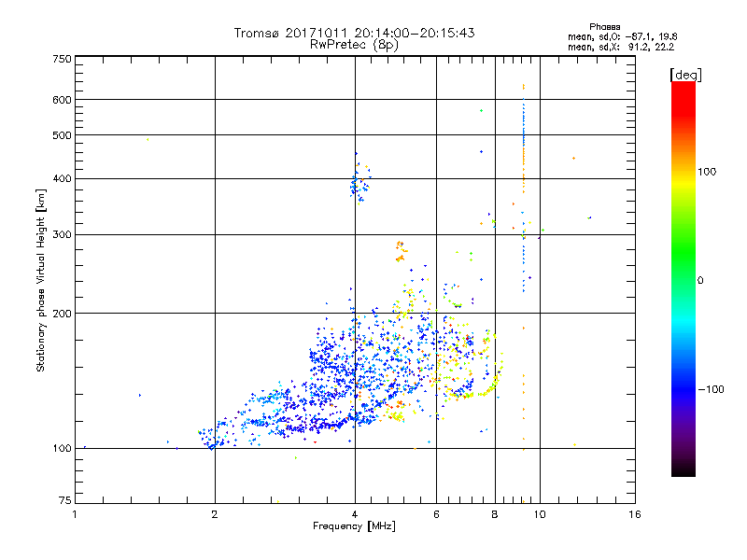Click the y-axis tick label '600'

pyautogui.click(x=63, y=100)
